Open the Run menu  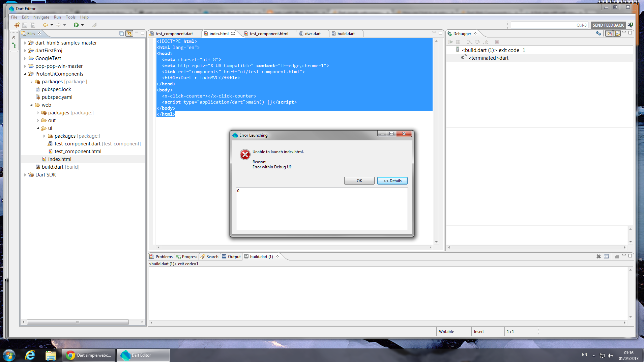pyautogui.click(x=57, y=17)
